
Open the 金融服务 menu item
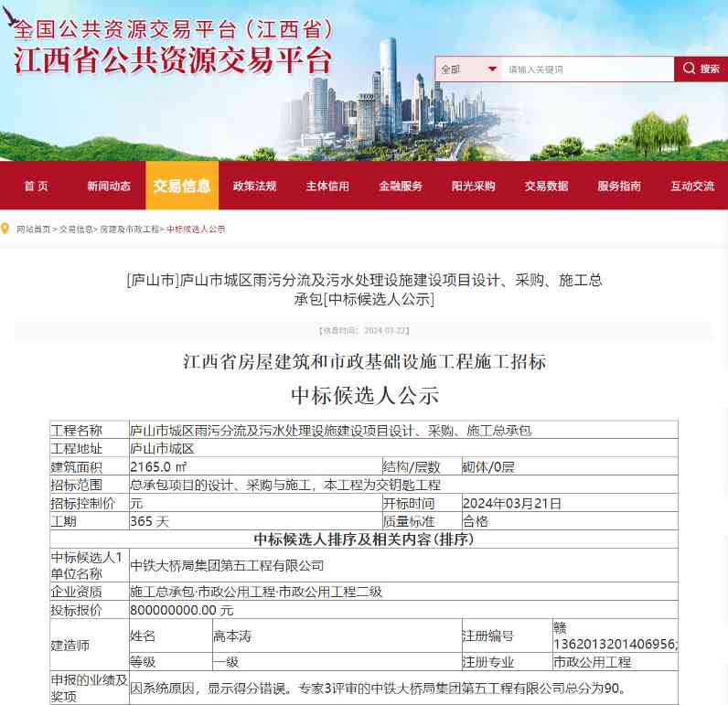pos(401,186)
